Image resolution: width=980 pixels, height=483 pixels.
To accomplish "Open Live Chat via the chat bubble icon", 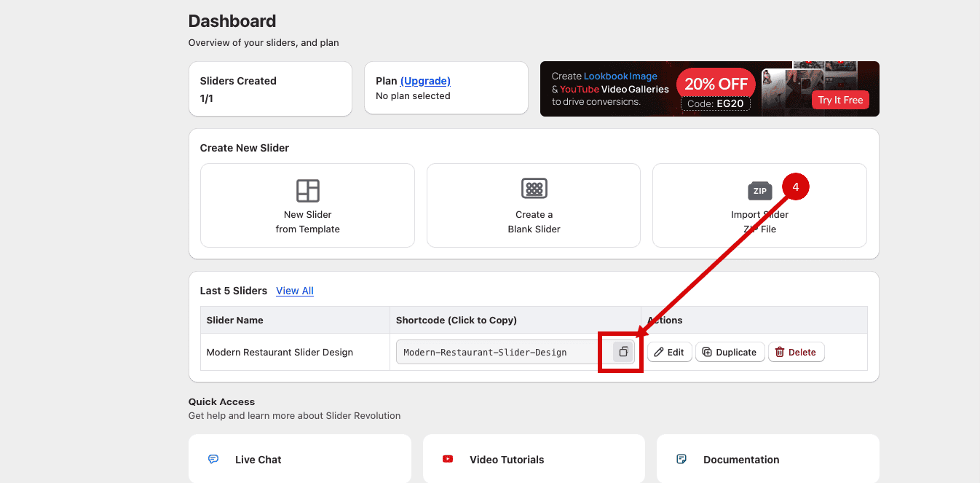I will click(213, 459).
